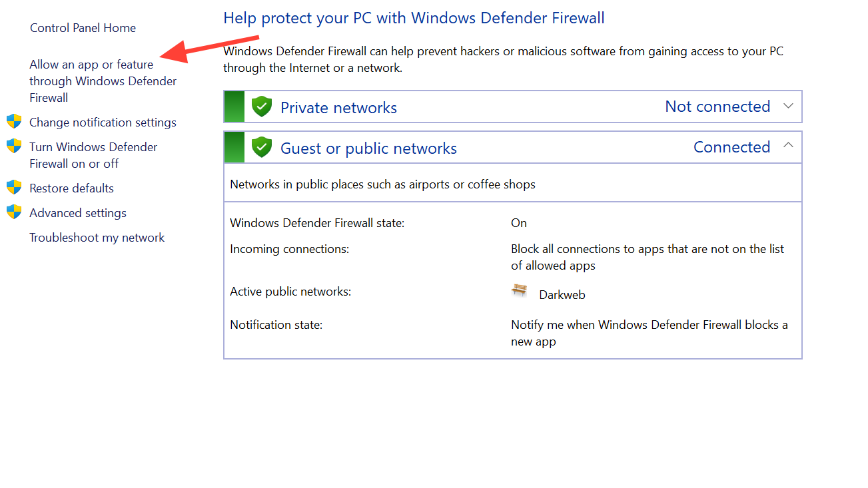Open Control Panel Home

tap(83, 28)
